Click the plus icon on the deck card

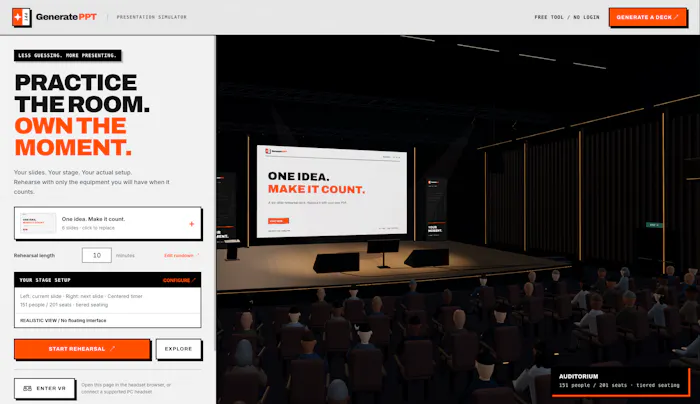point(192,224)
